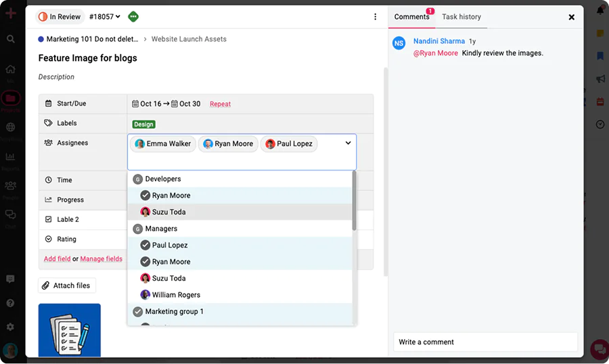This screenshot has width=609, height=364.
Task: Click the green chat bubble icon in header
Action: click(x=133, y=17)
